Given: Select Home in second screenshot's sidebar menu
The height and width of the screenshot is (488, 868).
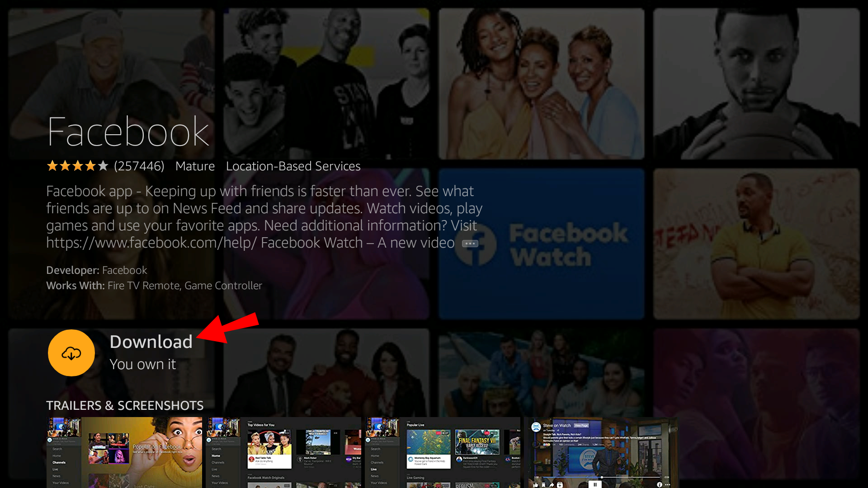Looking at the screenshot, I should point(216,455).
